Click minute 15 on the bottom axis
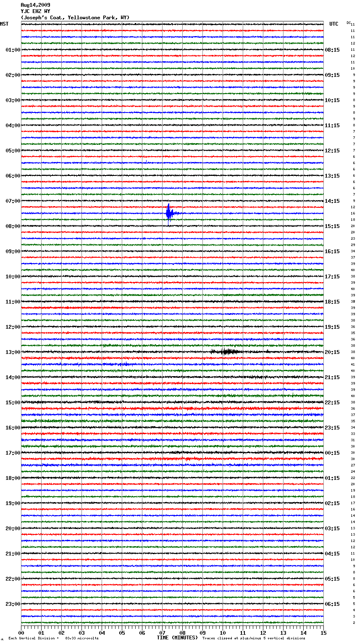This screenshot has height=644, width=357. (323, 633)
